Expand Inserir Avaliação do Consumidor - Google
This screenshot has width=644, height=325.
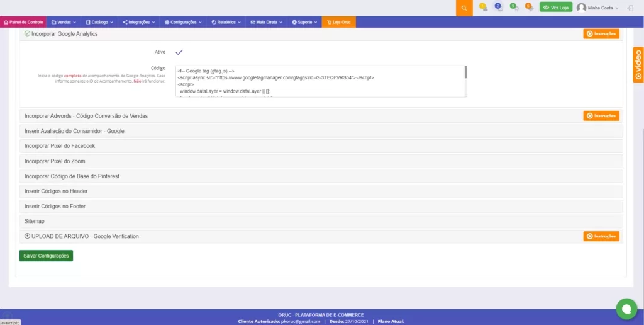click(321, 131)
